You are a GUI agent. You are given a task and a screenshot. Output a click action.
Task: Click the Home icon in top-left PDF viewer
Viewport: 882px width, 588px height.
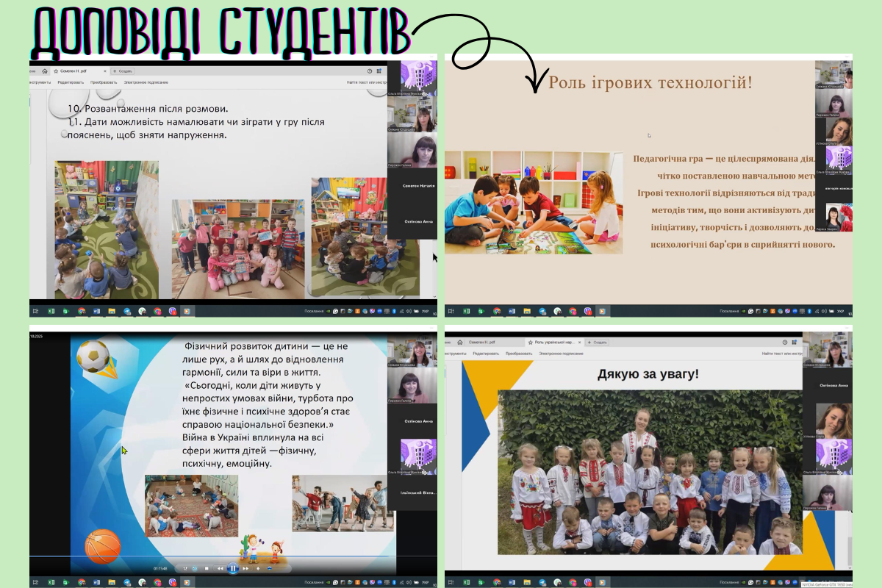coord(45,71)
